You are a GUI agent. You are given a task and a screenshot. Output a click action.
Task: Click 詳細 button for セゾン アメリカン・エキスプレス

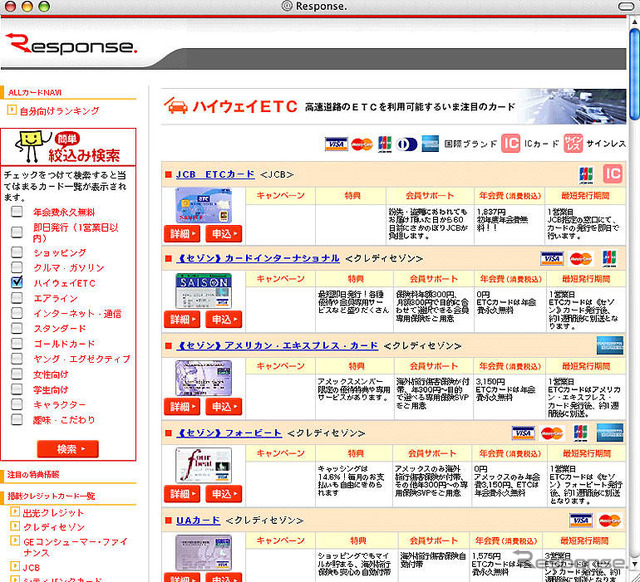[x=182, y=407]
